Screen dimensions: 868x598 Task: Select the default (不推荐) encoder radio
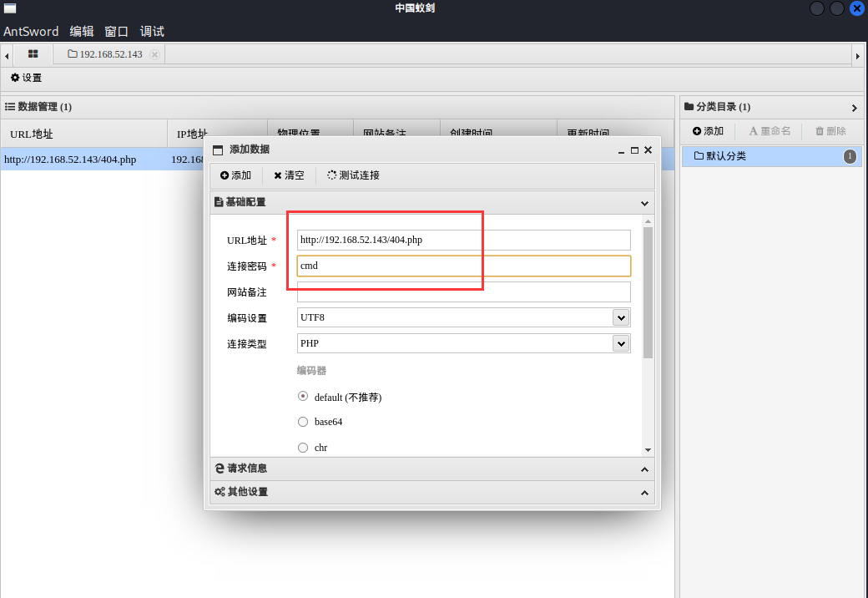[303, 397]
